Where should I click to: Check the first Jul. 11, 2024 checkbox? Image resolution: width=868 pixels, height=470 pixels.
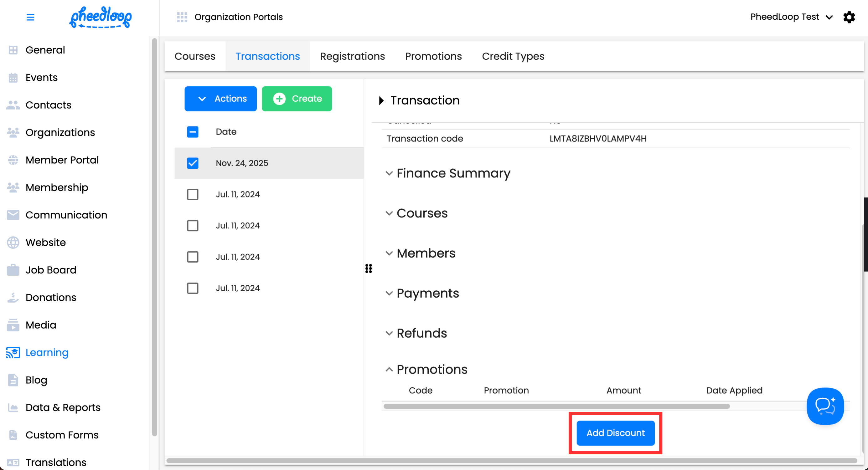(x=193, y=194)
